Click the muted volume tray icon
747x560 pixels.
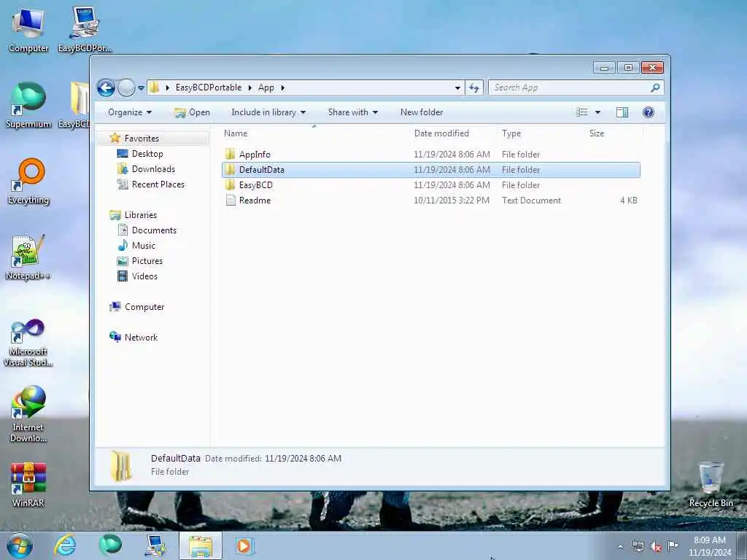tap(656, 547)
